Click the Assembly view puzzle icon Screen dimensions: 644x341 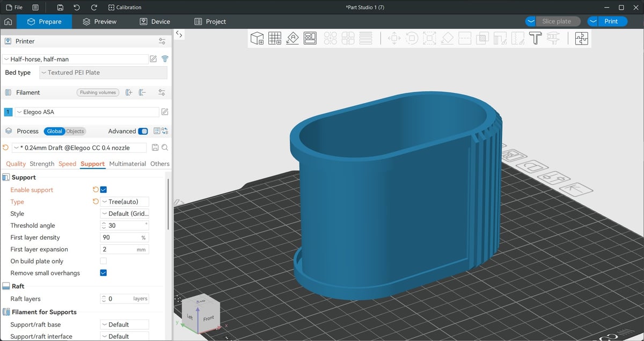coord(581,38)
